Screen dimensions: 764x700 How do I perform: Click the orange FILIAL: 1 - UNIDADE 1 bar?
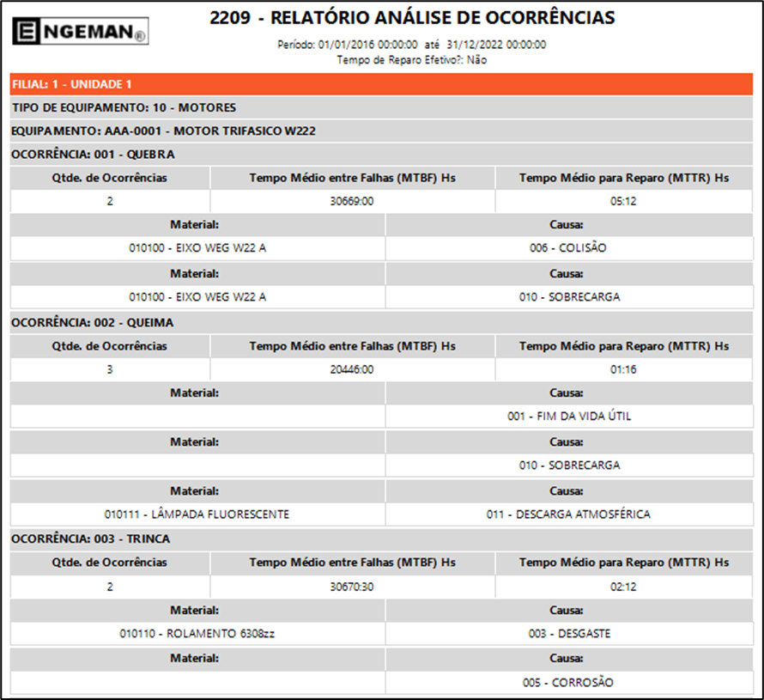pos(381,84)
